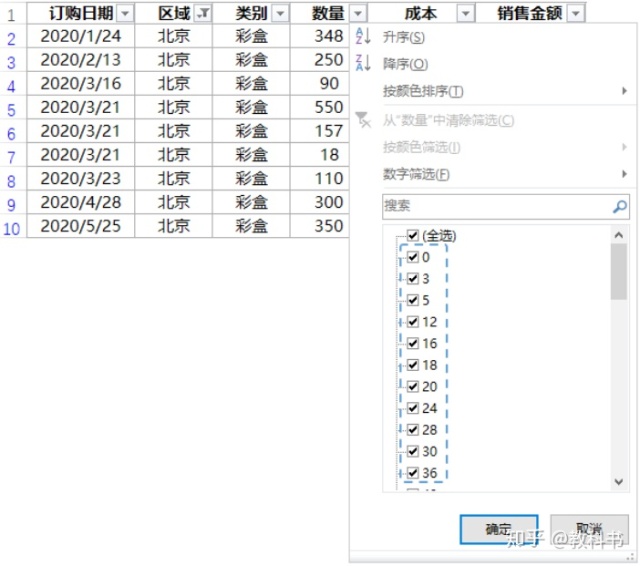Viewport: 640px width, 566px height.
Task: Click the 北京 cell in row 4
Action: pos(173,84)
